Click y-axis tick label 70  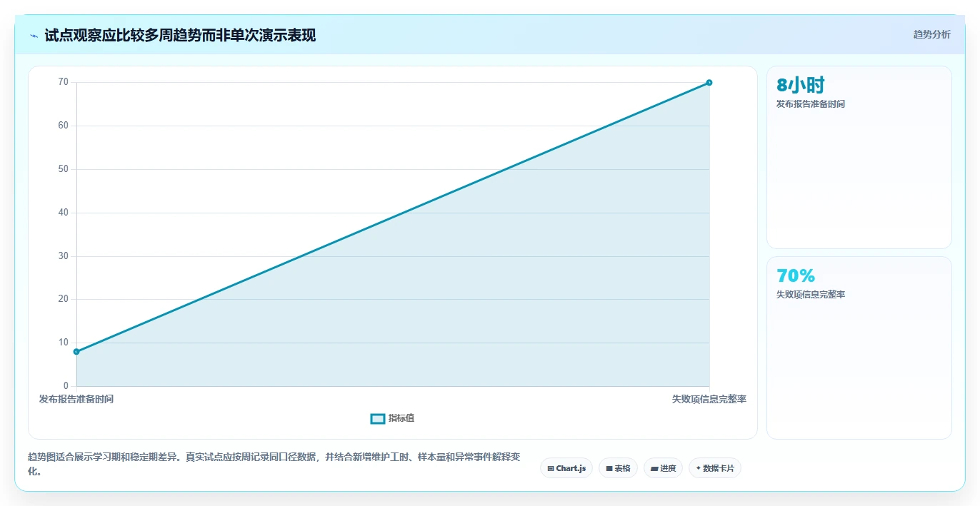pyautogui.click(x=64, y=82)
